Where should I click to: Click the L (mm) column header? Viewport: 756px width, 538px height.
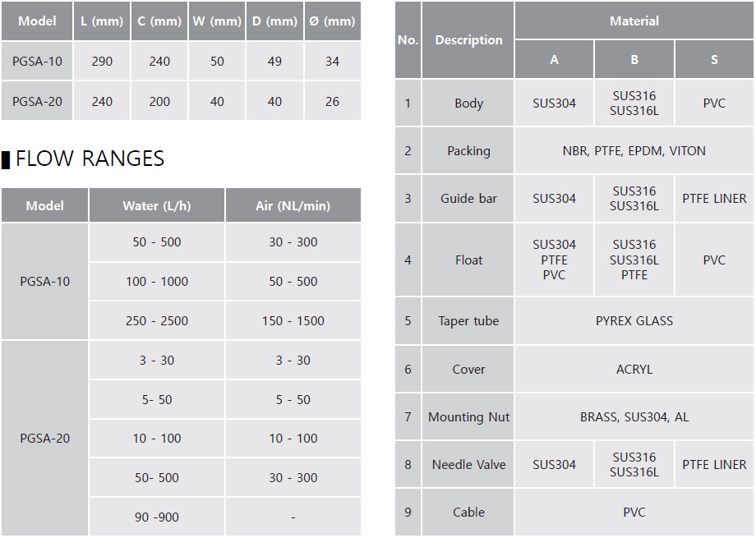(102, 21)
